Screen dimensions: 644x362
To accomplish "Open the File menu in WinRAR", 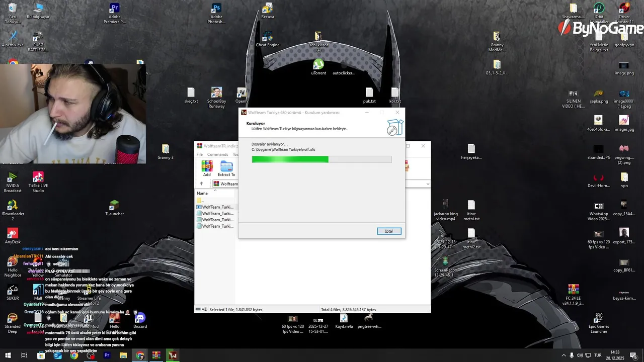I will (x=200, y=154).
